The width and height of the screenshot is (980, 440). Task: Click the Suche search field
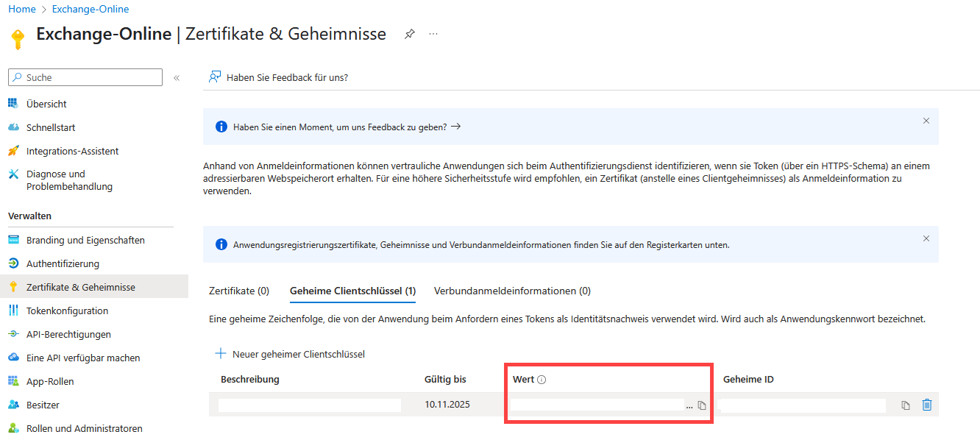tap(85, 77)
